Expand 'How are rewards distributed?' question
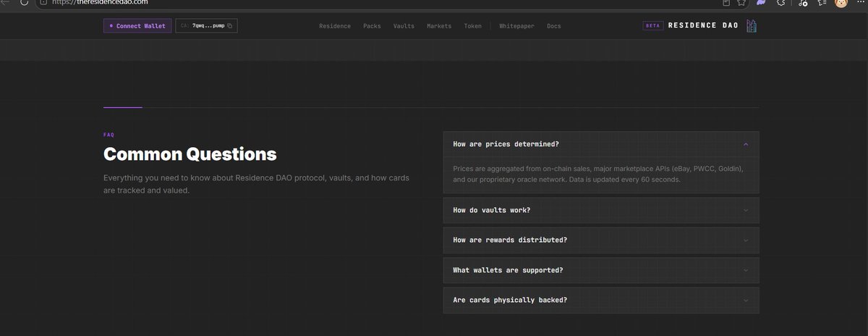Image resolution: width=868 pixels, height=336 pixels. 601,240
